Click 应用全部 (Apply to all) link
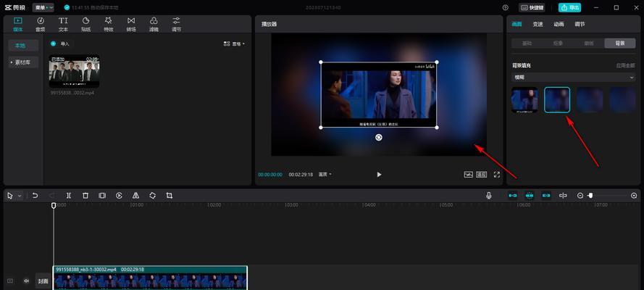This screenshot has height=290, width=644. coord(625,65)
